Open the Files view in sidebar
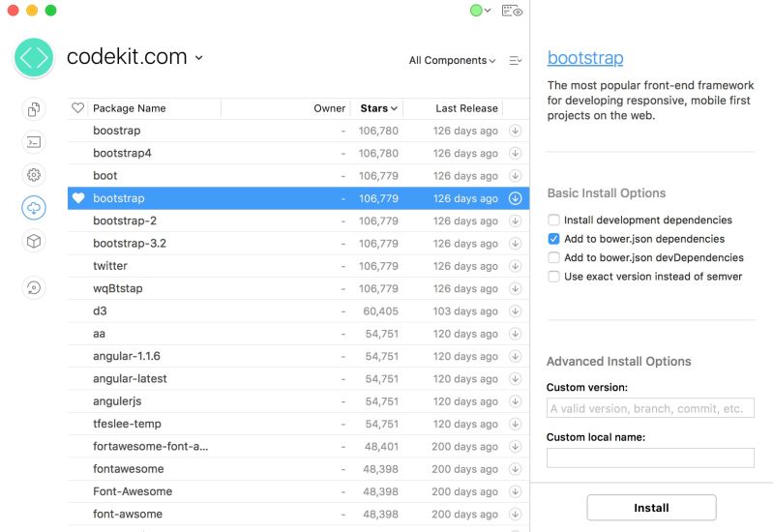Image resolution: width=773 pixels, height=532 pixels. tap(34, 109)
